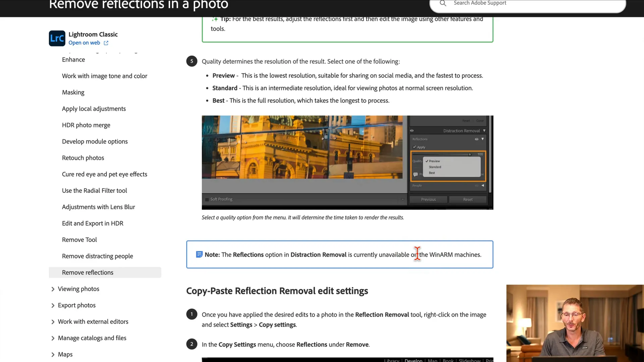Open Remove distracting people page
Screen dimensions: 644x362
point(98,256)
